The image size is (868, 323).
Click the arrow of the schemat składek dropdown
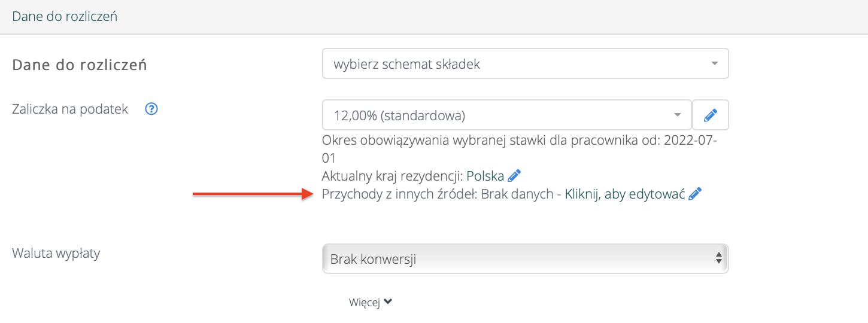(x=714, y=64)
